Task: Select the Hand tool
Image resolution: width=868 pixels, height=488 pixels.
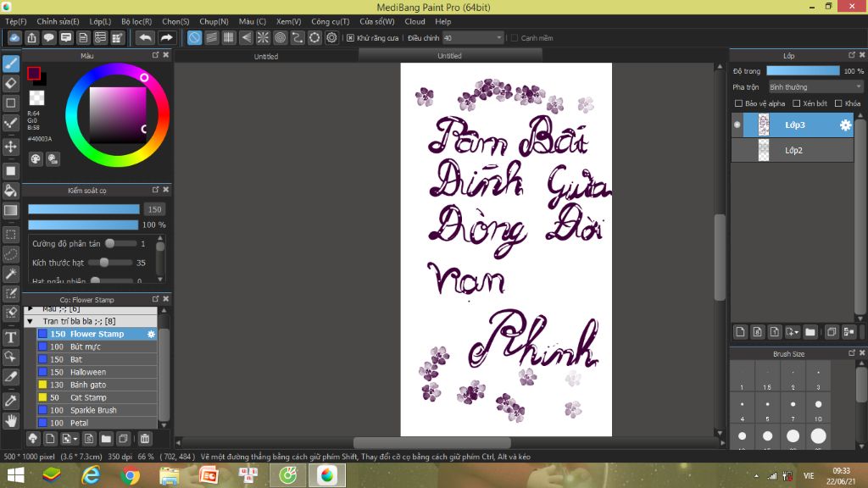Action: 10,421
